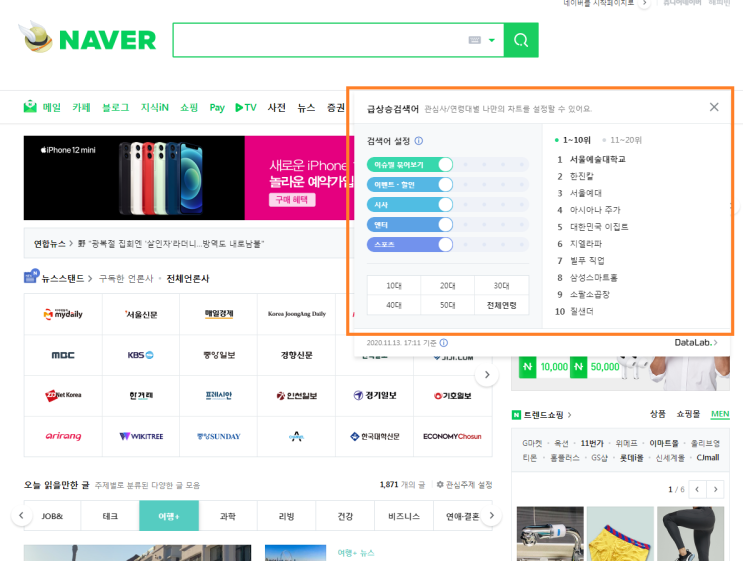Select the 20대 age group
The height and width of the screenshot is (561, 743).
447,286
